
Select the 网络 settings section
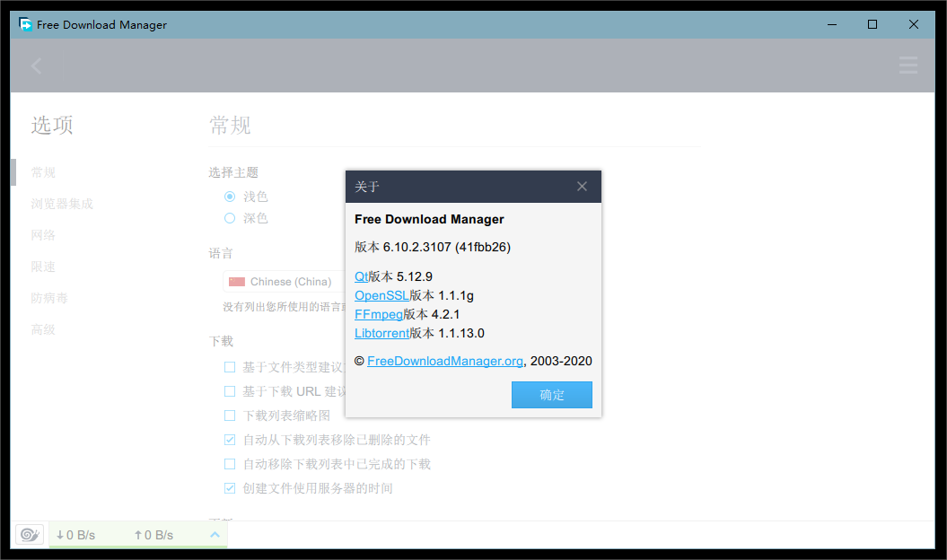coord(43,235)
